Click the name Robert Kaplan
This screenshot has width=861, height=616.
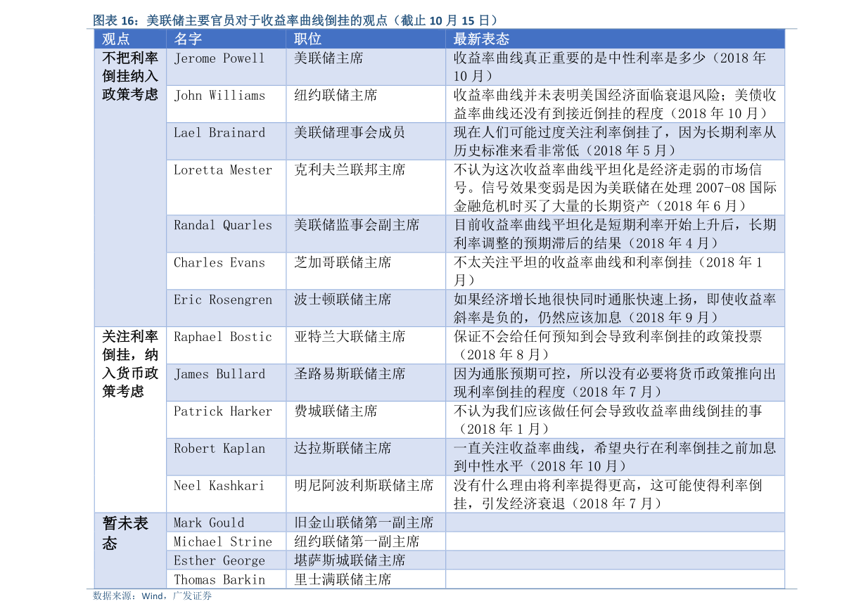(219, 449)
